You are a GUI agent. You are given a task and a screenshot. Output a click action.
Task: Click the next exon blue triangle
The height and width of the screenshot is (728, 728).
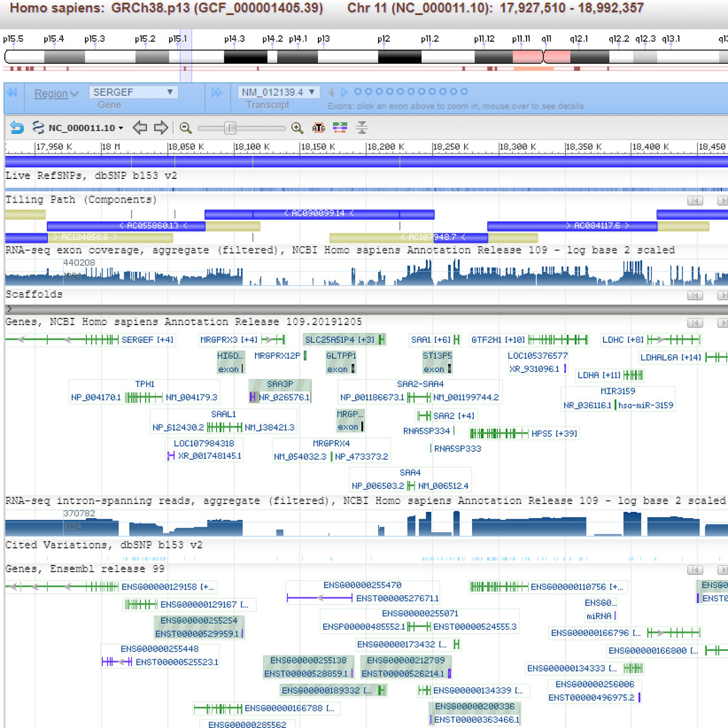[x=345, y=92]
